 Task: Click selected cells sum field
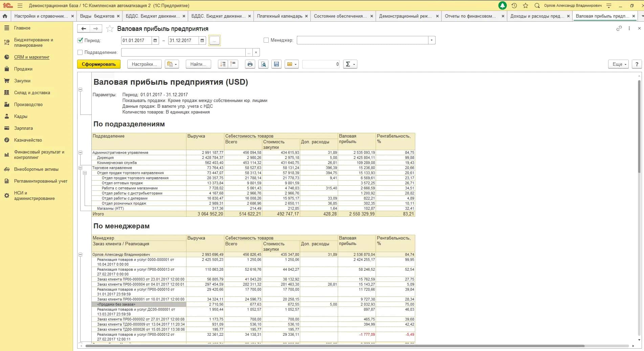321,64
